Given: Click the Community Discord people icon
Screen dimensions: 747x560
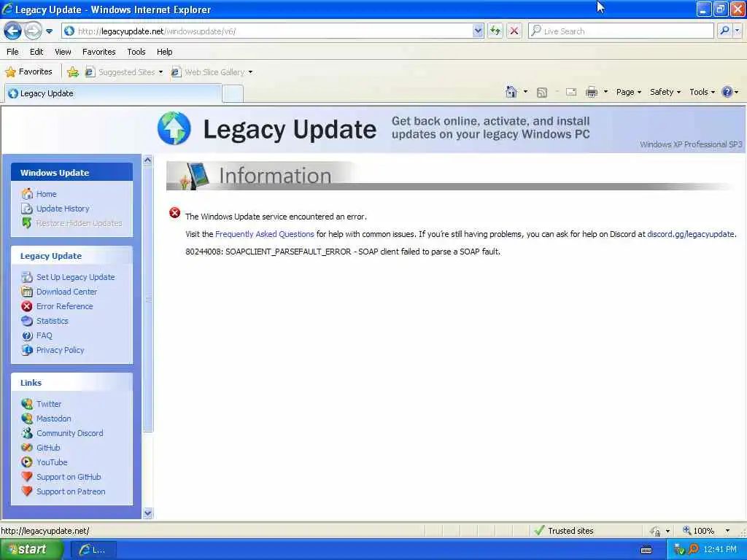Looking at the screenshot, I should 27,433.
